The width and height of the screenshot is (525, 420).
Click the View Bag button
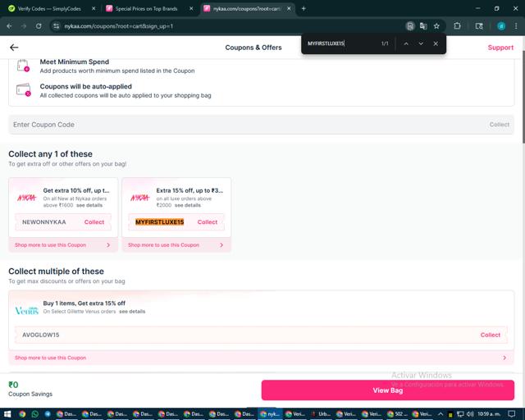tap(388, 390)
